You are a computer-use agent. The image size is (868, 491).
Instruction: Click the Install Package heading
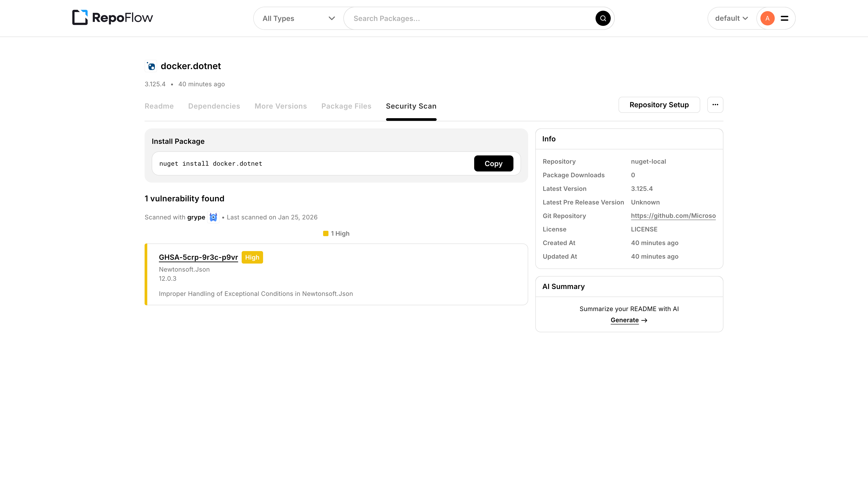tap(178, 142)
